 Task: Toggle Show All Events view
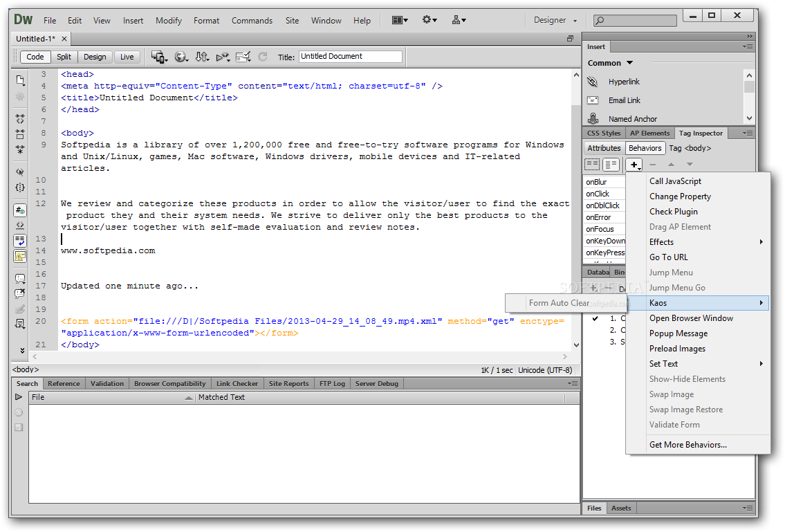[x=611, y=165]
